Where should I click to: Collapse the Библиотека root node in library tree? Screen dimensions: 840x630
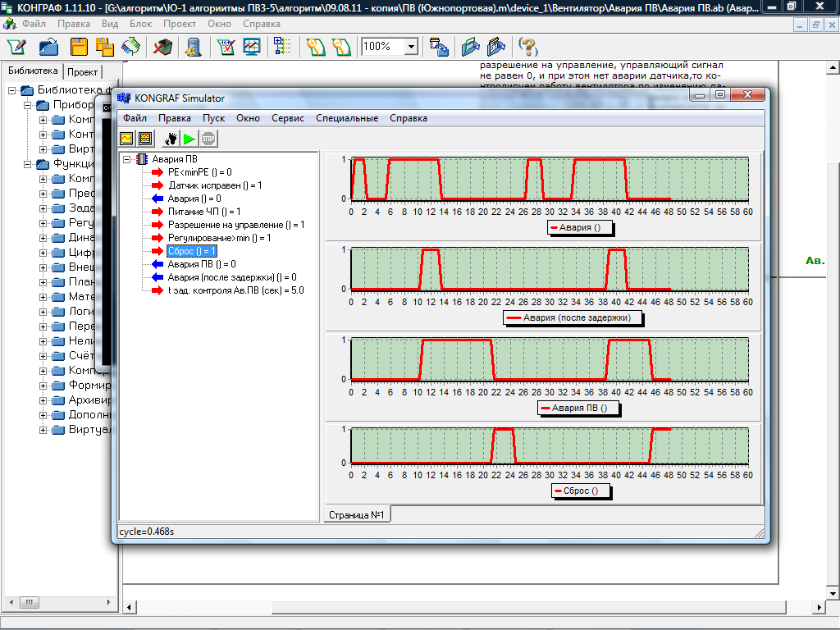click(11, 90)
